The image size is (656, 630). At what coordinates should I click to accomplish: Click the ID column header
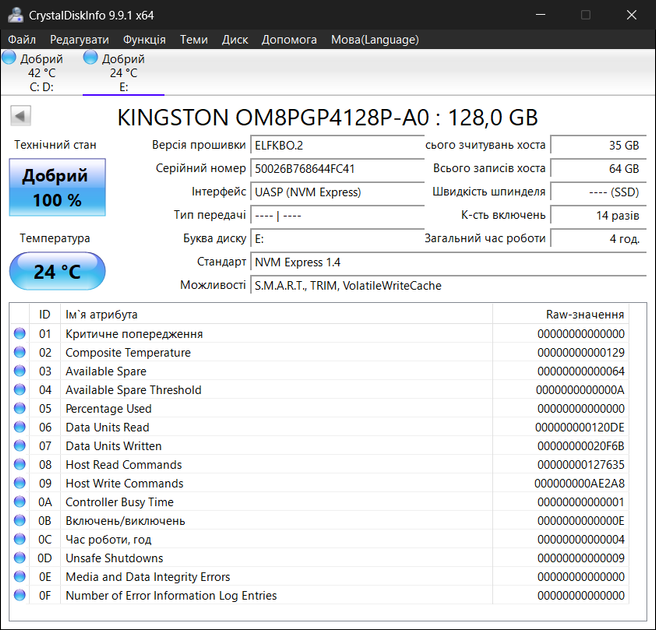pyautogui.click(x=45, y=315)
